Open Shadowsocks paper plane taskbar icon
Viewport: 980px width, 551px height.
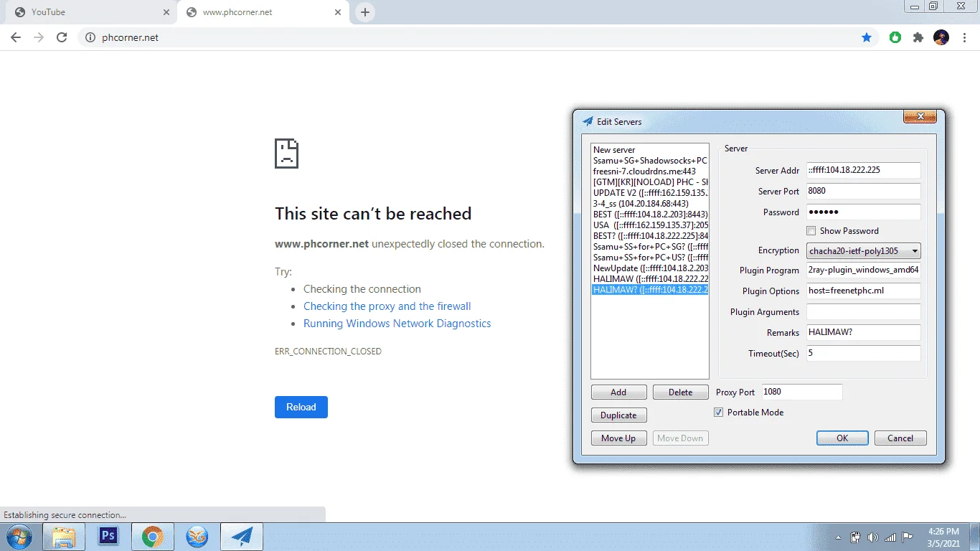pos(242,537)
